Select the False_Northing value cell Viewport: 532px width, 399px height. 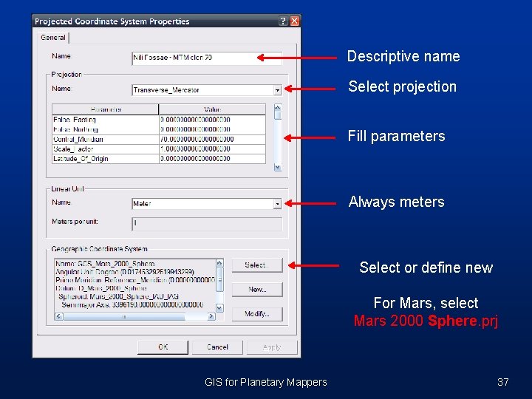pyautogui.click(x=212, y=129)
